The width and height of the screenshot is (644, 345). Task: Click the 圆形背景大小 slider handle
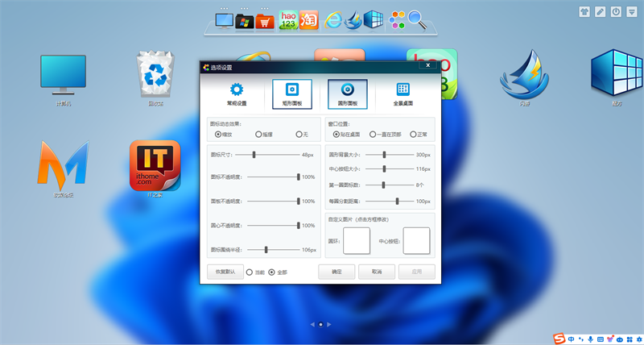coord(385,155)
